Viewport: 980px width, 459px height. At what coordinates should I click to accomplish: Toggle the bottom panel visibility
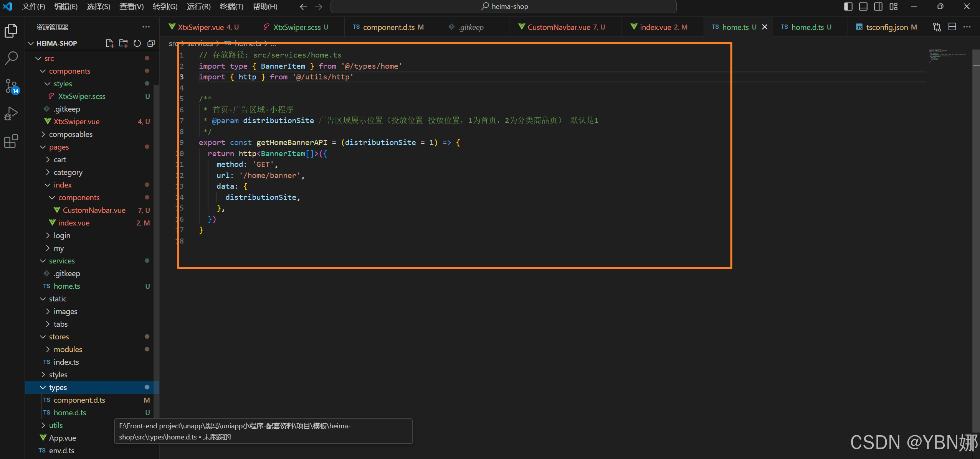point(863,7)
